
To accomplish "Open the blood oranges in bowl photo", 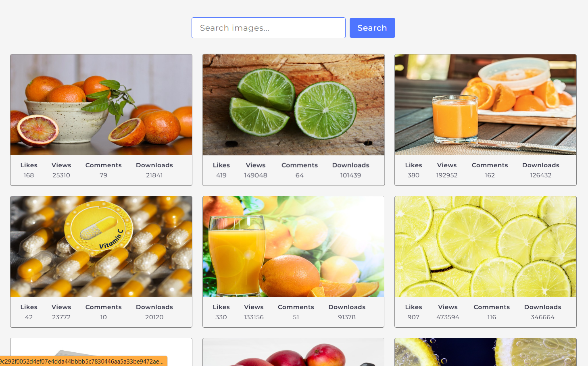I will pyautogui.click(x=101, y=105).
